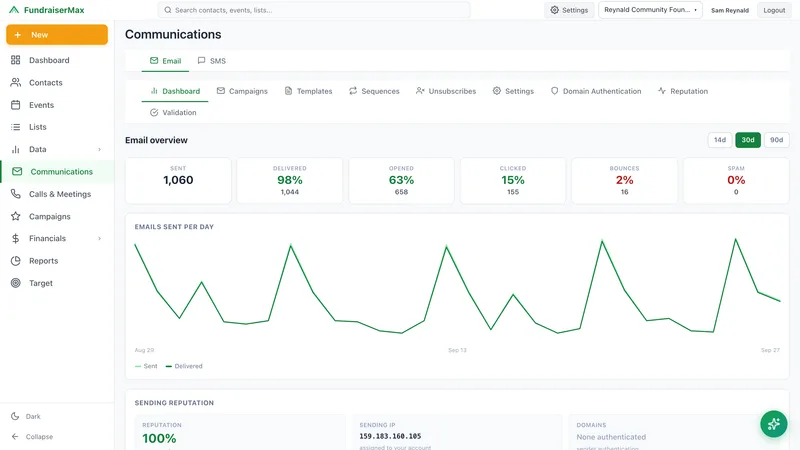Viewport: 800px width, 450px height.
Task: Open the Domain Authentication sub-tab
Action: [x=596, y=91]
